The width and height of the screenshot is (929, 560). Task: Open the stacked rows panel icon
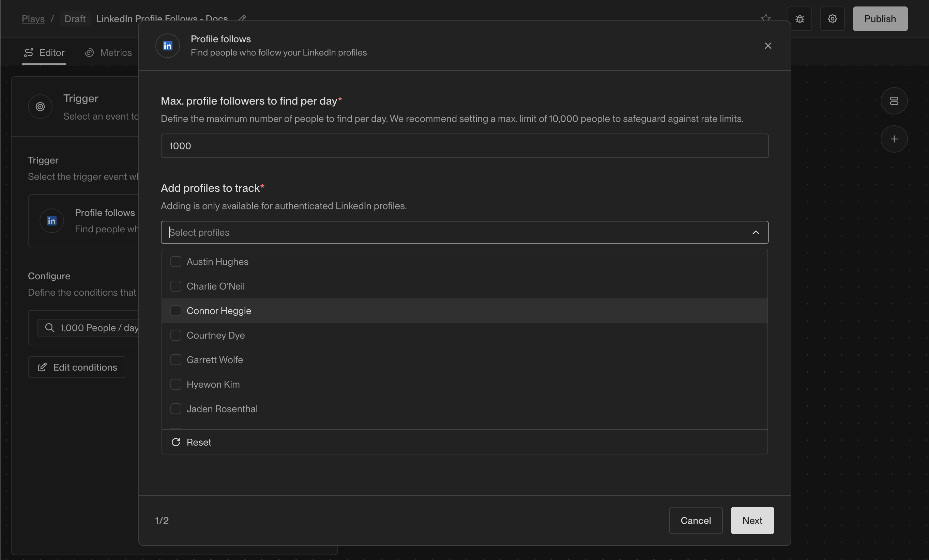pyautogui.click(x=894, y=101)
